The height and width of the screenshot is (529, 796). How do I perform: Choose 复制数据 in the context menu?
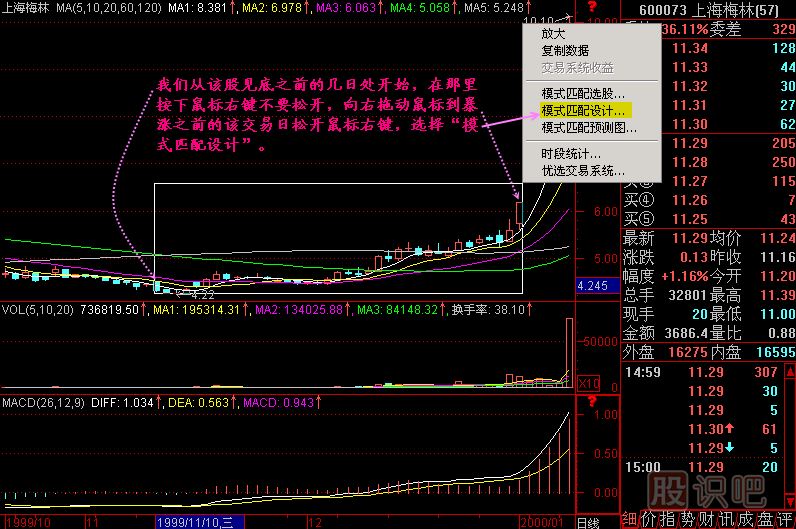pos(565,50)
